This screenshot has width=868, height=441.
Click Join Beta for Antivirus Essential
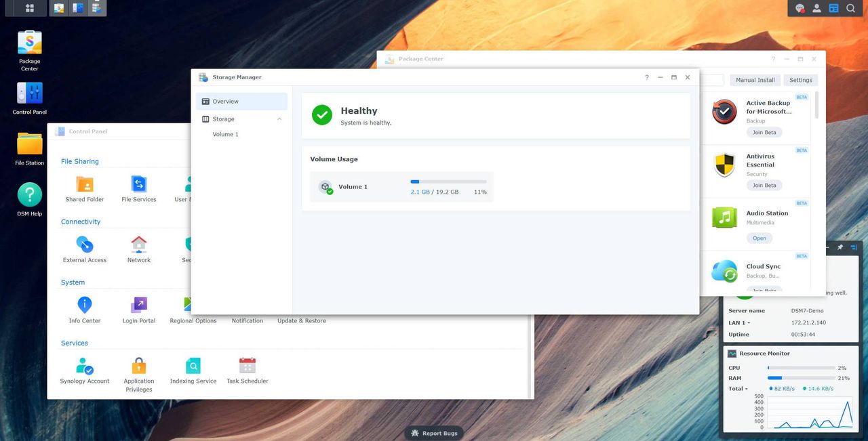click(x=764, y=185)
